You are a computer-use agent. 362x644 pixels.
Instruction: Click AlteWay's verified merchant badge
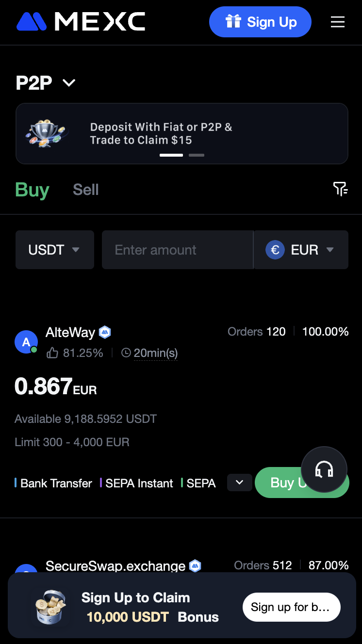(x=105, y=332)
